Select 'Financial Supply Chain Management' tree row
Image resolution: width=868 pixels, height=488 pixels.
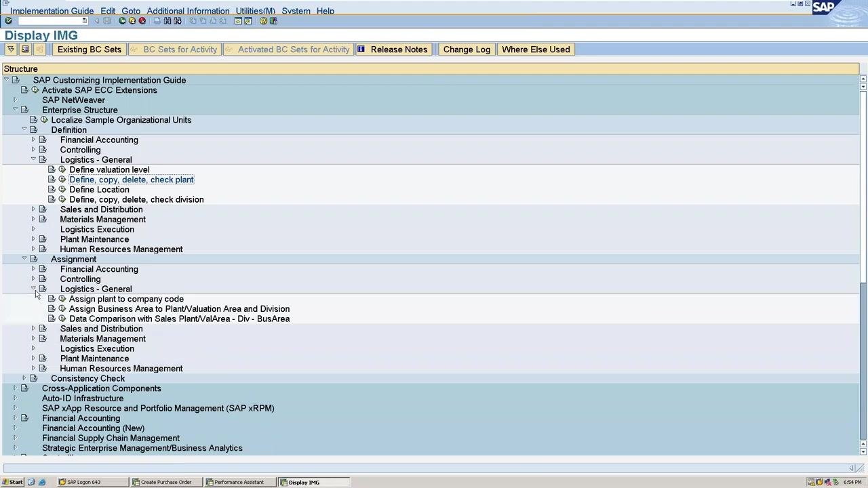111,439
